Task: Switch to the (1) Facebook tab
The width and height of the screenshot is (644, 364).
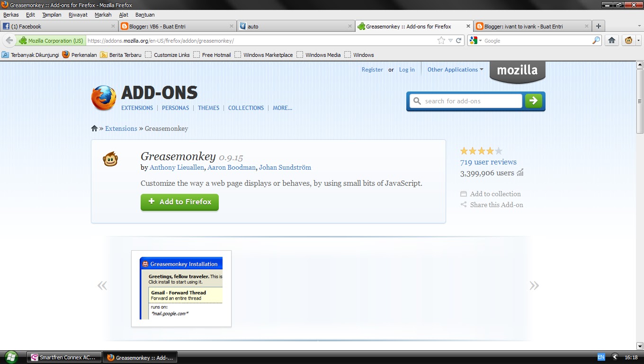Action: 59,26
